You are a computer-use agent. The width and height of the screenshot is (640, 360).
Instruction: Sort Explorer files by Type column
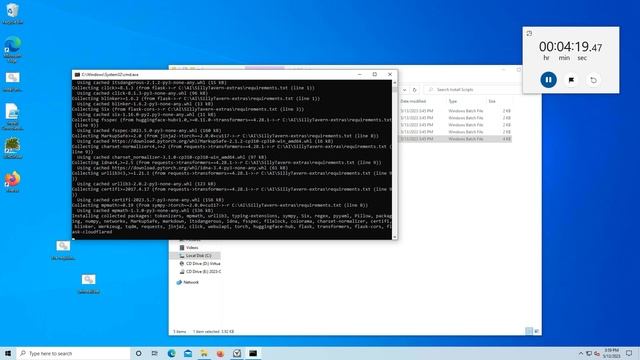453,101
